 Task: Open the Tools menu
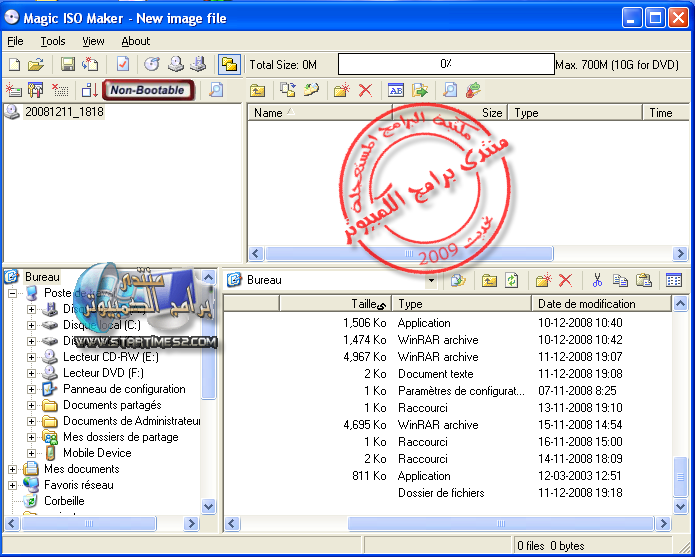pos(53,41)
